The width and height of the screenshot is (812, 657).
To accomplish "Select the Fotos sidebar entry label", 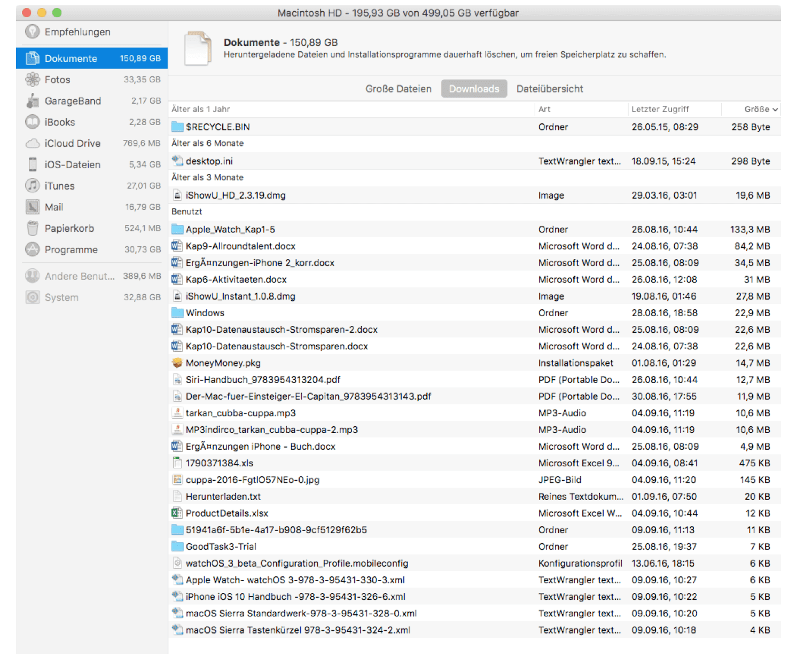I will (x=58, y=80).
